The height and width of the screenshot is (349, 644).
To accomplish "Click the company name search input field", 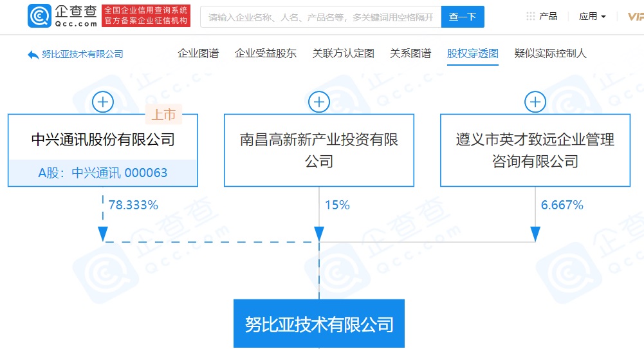I will (321, 17).
